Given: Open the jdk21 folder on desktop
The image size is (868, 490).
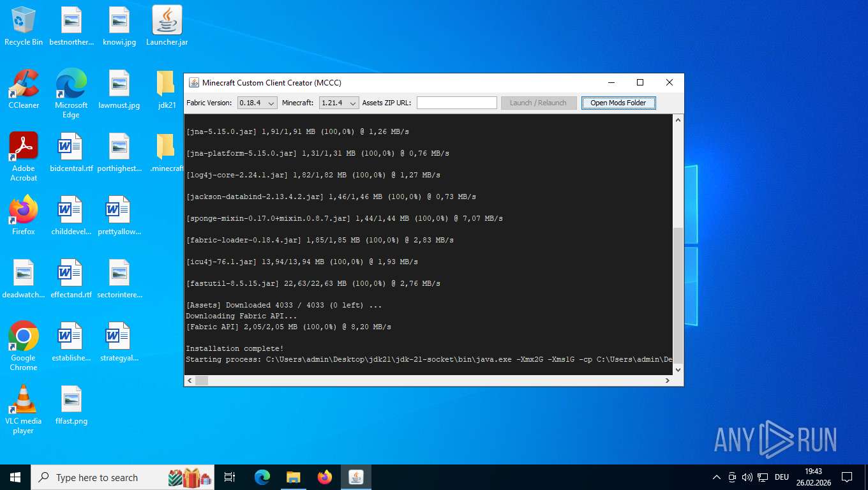Looking at the screenshot, I should point(167,89).
